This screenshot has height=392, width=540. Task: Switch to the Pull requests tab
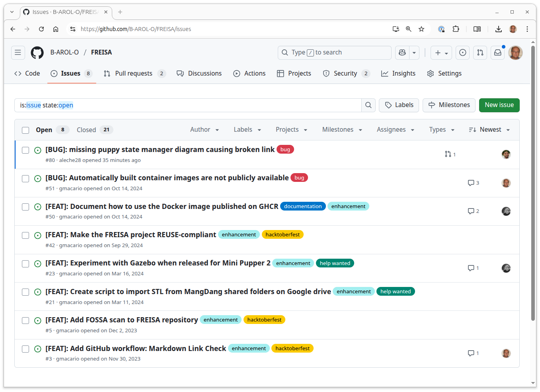(135, 74)
